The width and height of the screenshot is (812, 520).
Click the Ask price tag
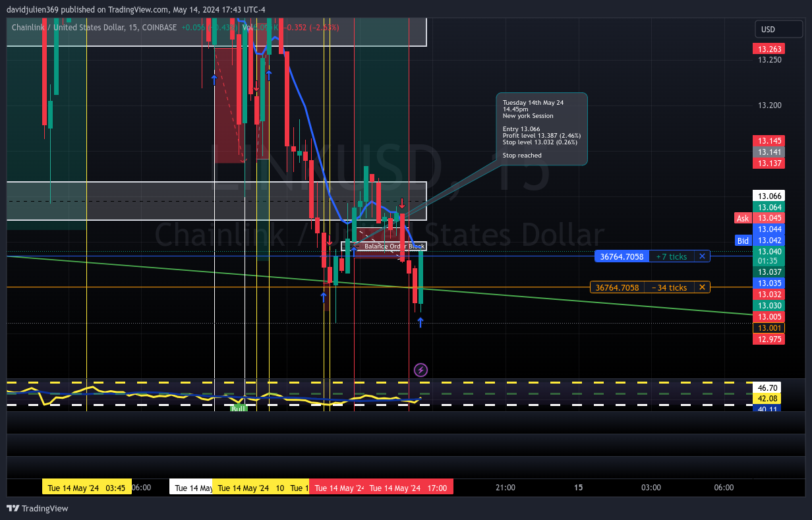click(x=743, y=218)
